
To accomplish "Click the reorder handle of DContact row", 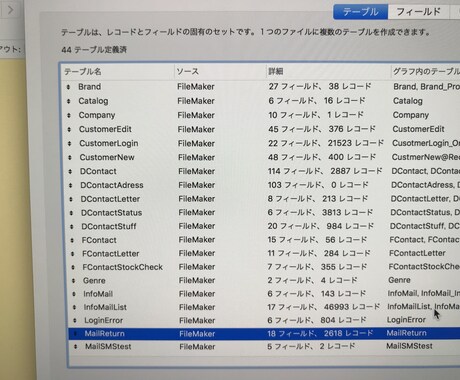I will click(70, 171).
